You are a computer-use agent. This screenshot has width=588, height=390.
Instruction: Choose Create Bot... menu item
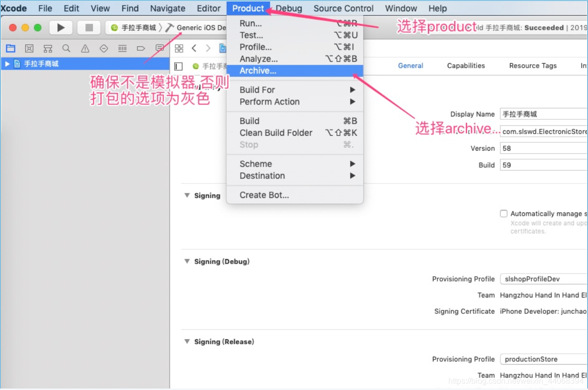[295, 195]
